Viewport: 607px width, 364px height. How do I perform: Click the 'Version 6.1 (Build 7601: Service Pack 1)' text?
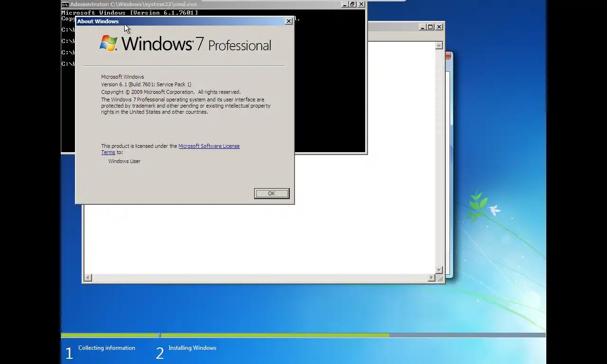click(x=146, y=84)
